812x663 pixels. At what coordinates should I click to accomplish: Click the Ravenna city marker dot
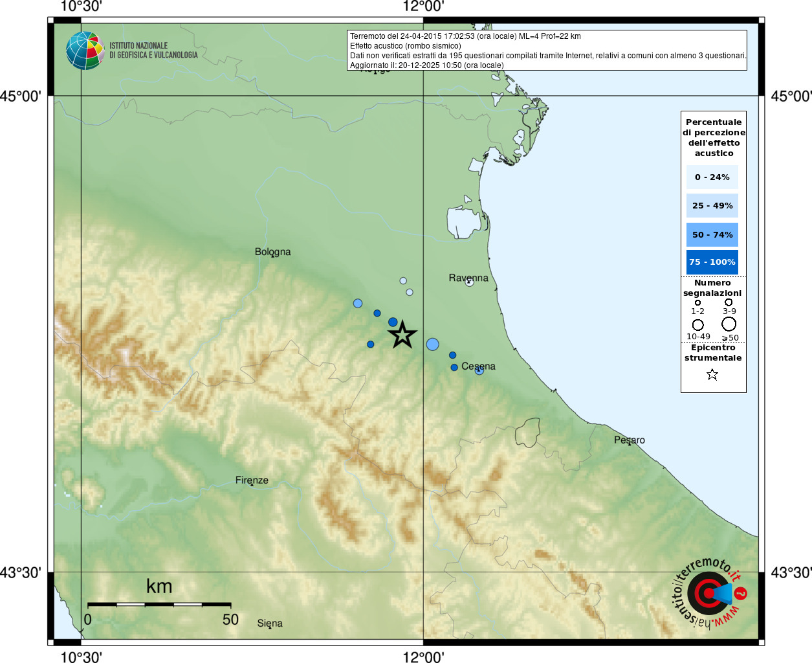470,282
